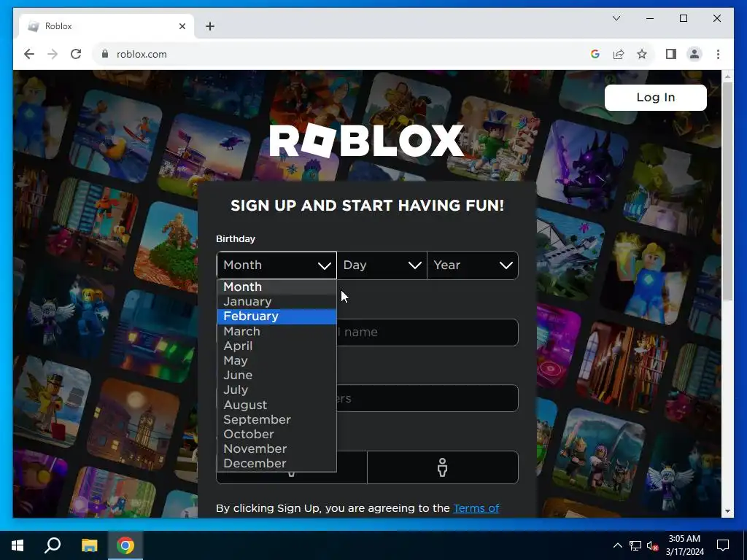This screenshot has height=560, width=747.
Task: Select the male gender icon button
Action: tap(443, 467)
